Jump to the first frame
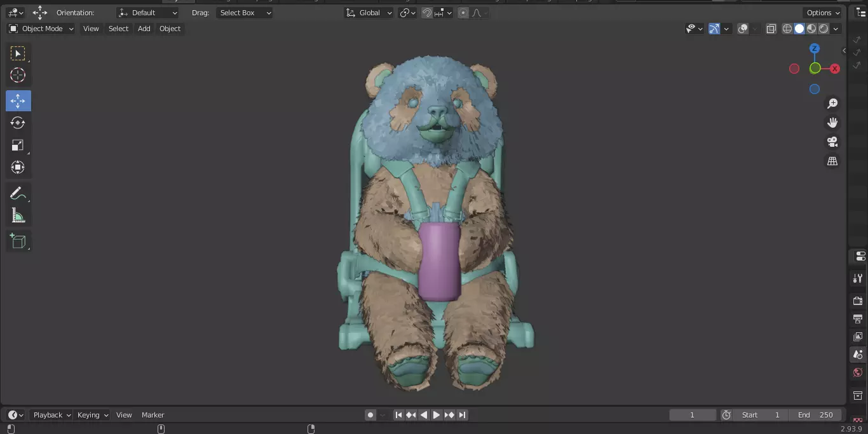 [398, 415]
